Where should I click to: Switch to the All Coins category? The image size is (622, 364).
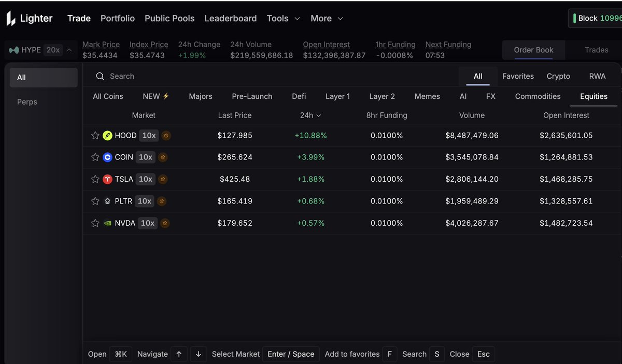coord(108,96)
